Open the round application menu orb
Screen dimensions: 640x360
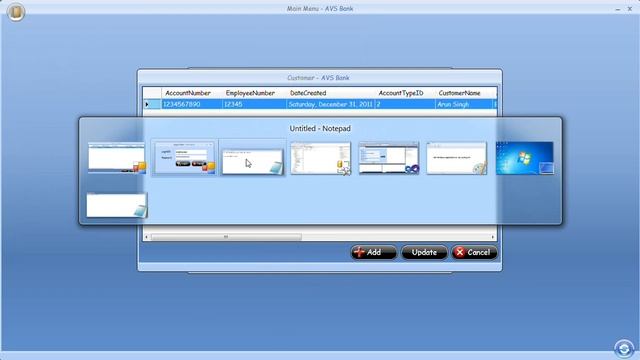point(16,12)
